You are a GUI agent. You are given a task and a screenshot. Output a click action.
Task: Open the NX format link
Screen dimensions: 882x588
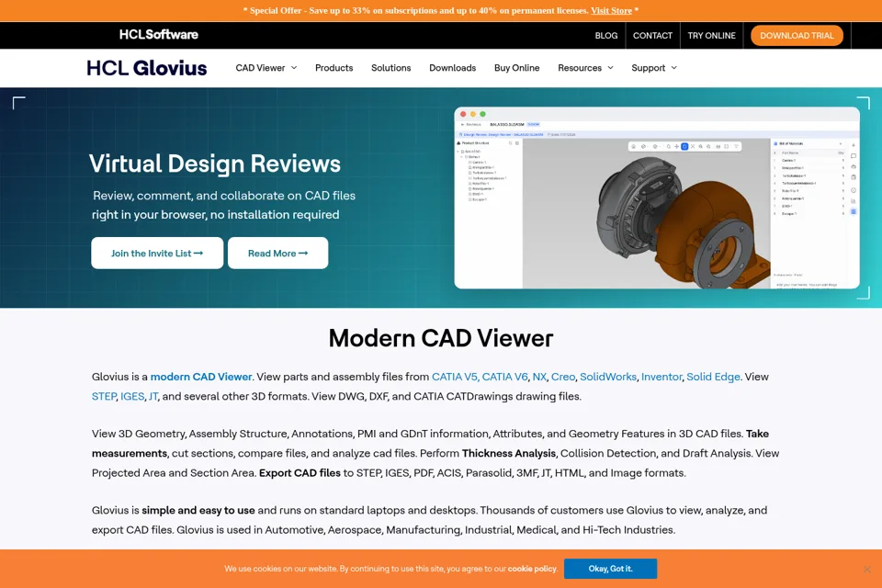pyautogui.click(x=539, y=377)
